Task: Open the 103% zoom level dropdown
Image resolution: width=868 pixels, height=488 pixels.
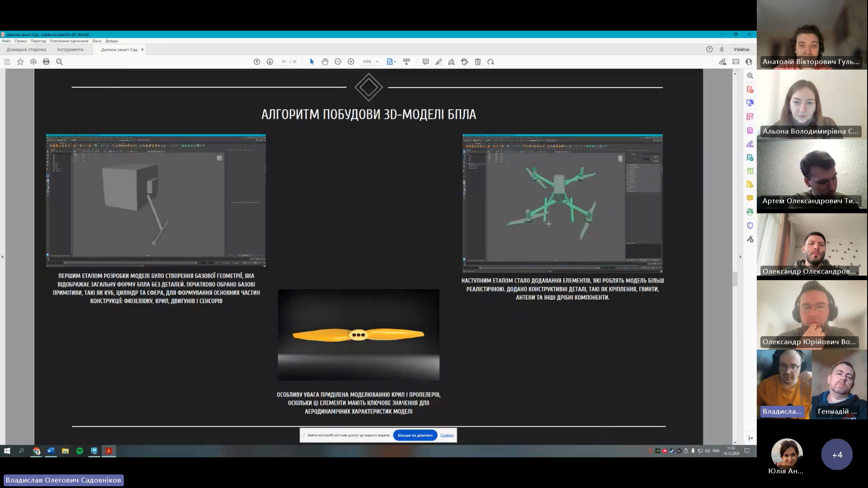Action: point(377,62)
